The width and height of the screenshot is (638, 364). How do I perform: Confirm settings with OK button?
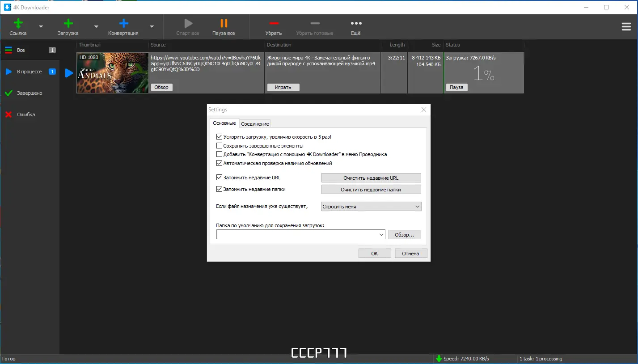[375, 254]
